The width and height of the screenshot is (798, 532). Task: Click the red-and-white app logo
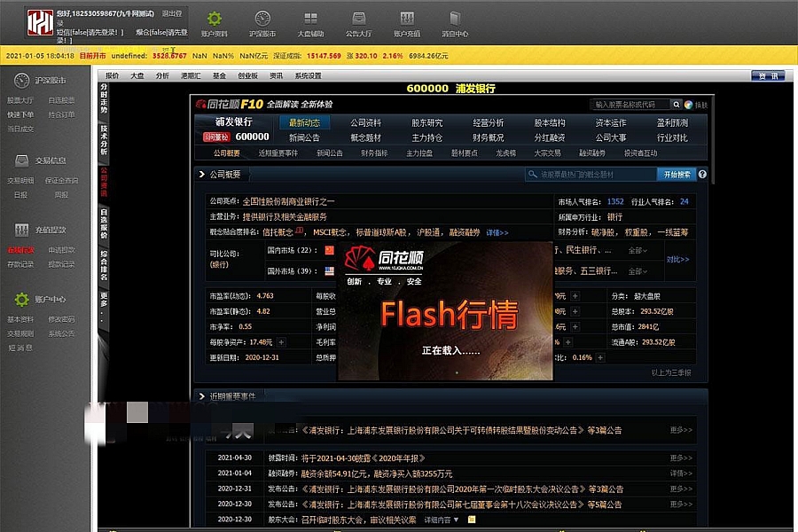click(x=40, y=22)
